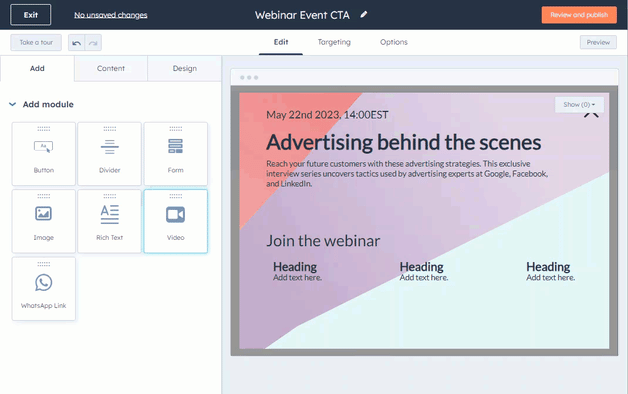Edit the CTA name with pencil icon
Screen dimensions: 628x394
tap(363, 15)
